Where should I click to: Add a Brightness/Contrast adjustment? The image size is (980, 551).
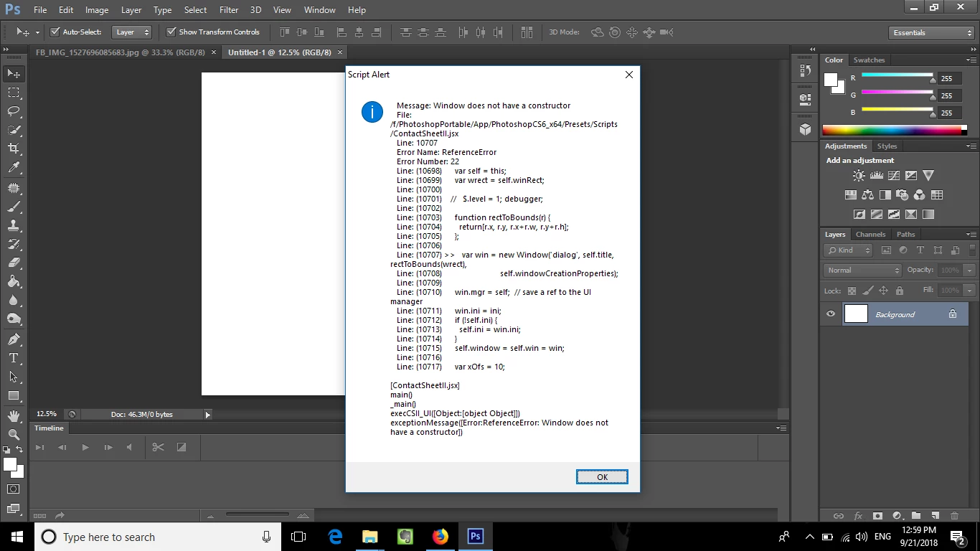point(859,175)
